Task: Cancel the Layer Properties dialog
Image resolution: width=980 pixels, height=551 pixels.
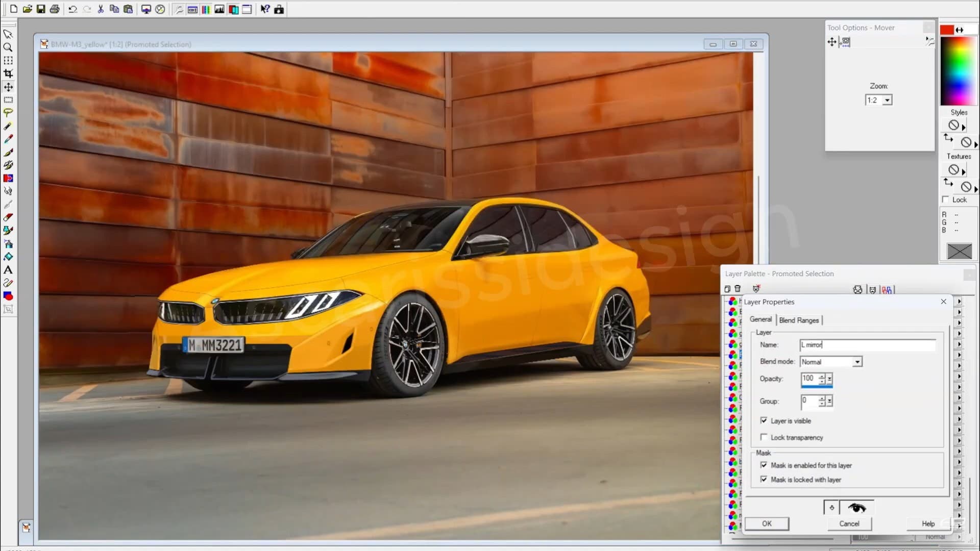Action: [x=849, y=523]
